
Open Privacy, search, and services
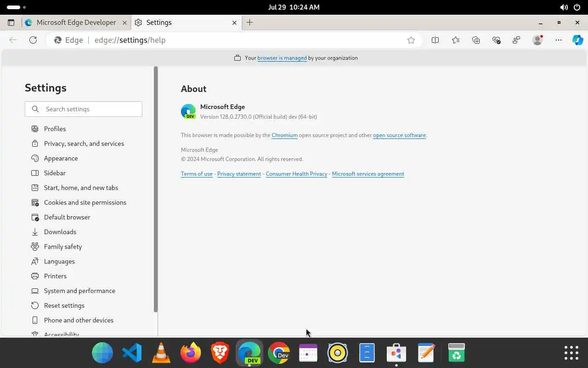click(x=84, y=144)
